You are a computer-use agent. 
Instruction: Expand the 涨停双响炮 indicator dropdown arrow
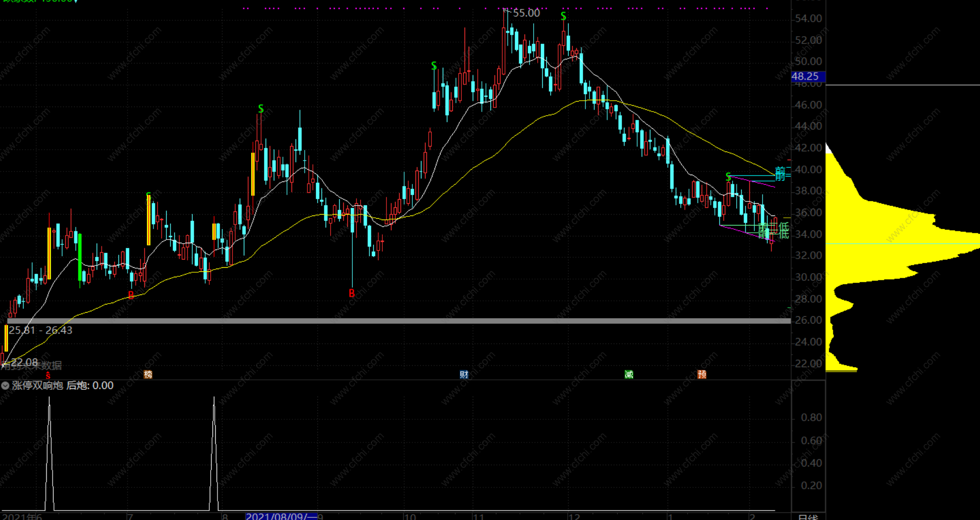pos(5,386)
